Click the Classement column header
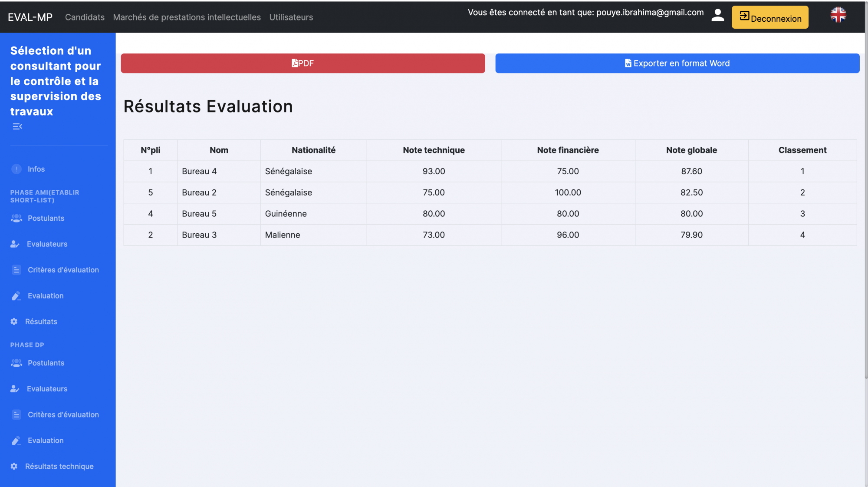Screen dimensions: 868x487 802,150
